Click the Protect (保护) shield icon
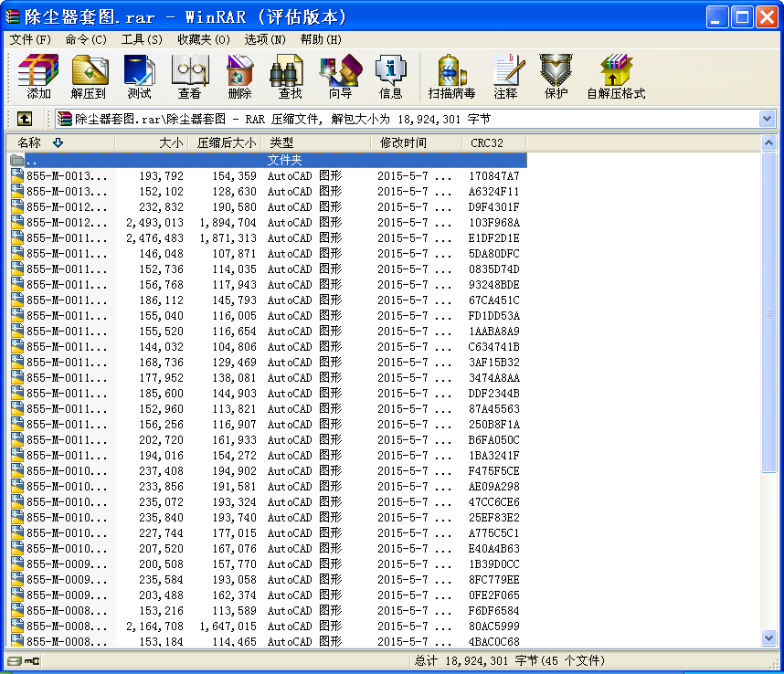 pyautogui.click(x=556, y=77)
